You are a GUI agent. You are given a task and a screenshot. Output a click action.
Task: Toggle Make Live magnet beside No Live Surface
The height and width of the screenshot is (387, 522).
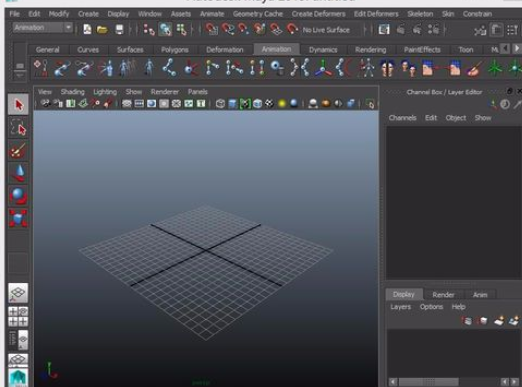coord(292,29)
